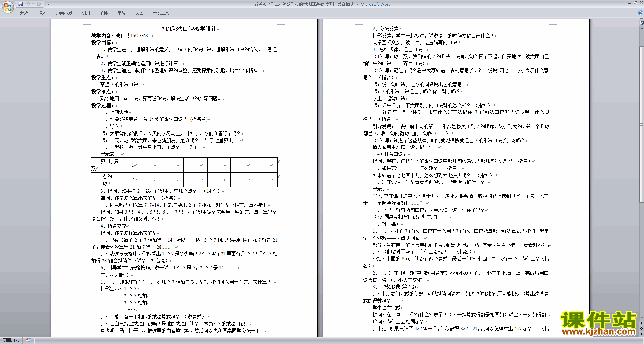Save the document with the floppy disk icon
The height and width of the screenshot is (344, 644).
click(x=20, y=4)
